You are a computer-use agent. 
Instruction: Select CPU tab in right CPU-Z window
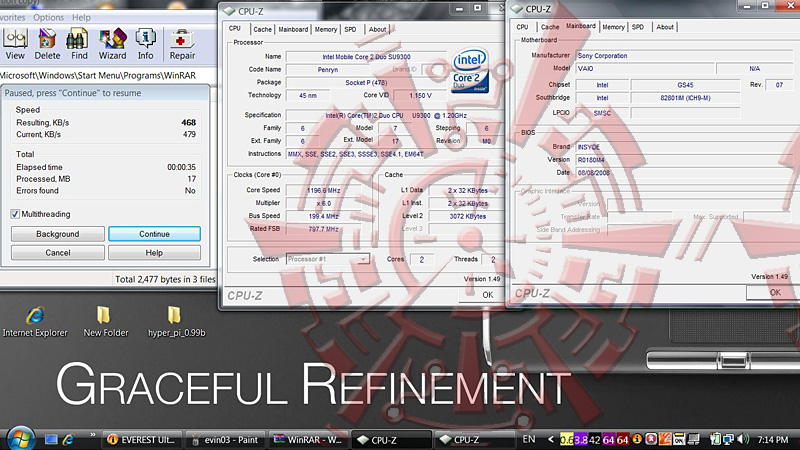pos(522,27)
